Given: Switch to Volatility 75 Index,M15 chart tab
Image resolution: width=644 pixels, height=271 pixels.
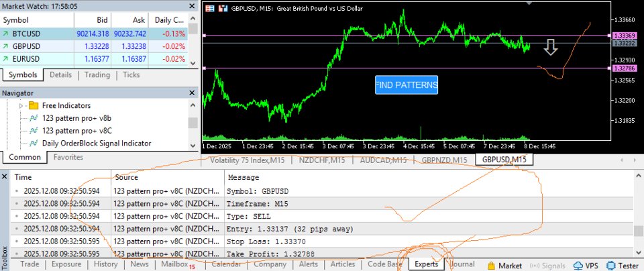Looking at the screenshot, I should coord(247,160).
